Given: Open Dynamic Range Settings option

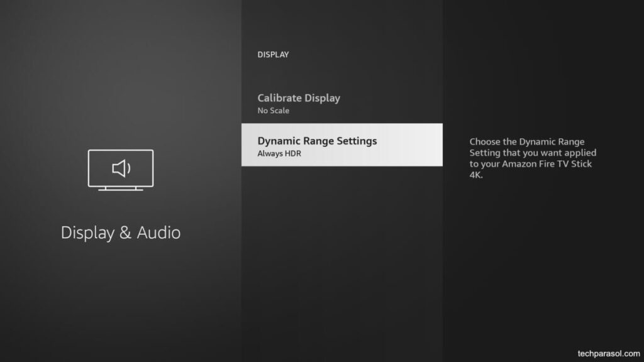Looking at the screenshot, I should (x=341, y=145).
